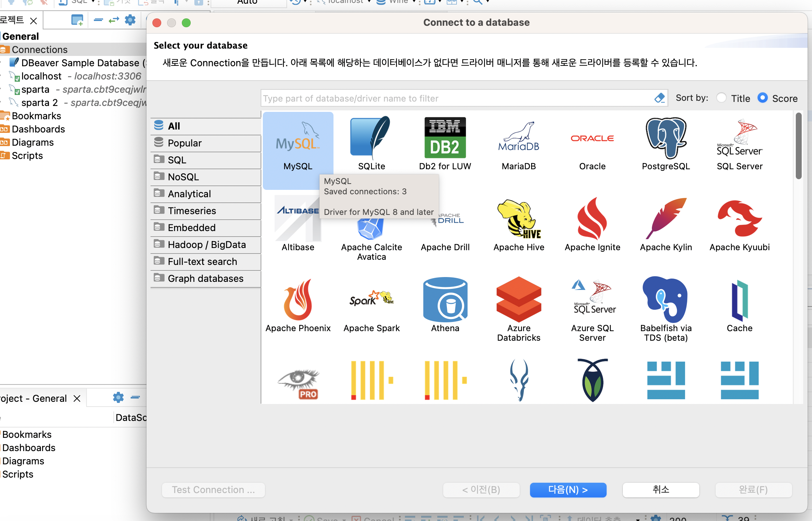The width and height of the screenshot is (812, 521).
Task: Select the localhost connection in navigator
Action: pyautogui.click(x=41, y=76)
